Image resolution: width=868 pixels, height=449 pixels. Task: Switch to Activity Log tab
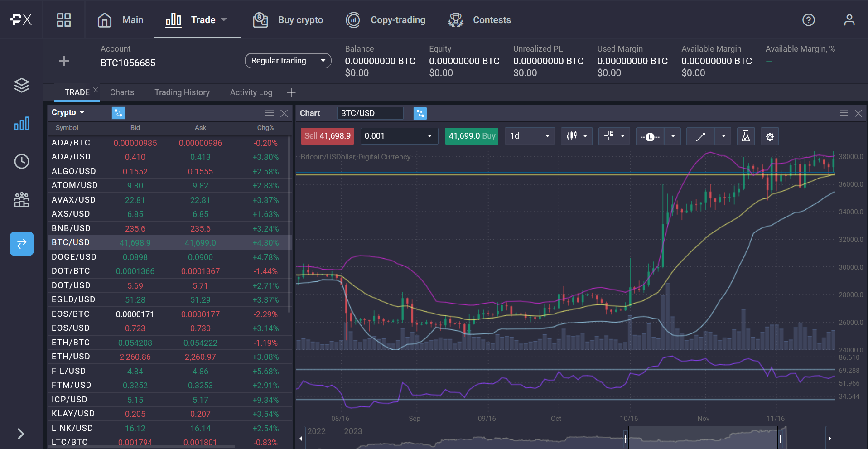coord(251,92)
